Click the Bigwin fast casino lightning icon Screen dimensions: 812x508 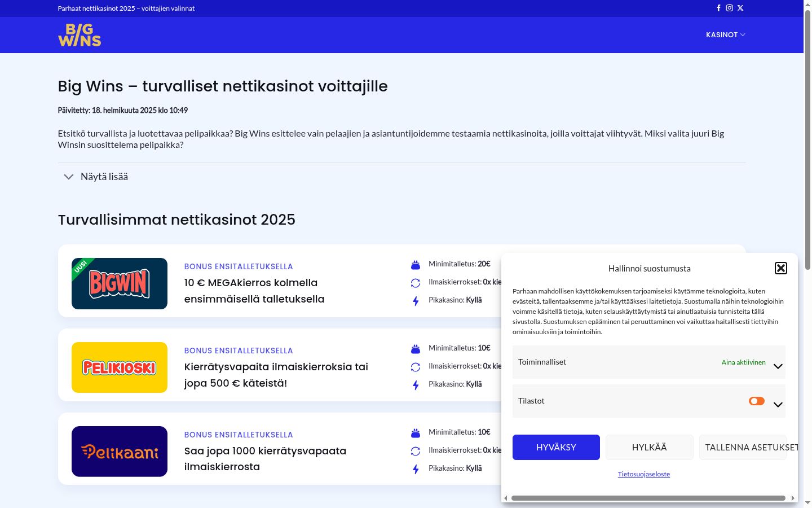pyautogui.click(x=416, y=301)
